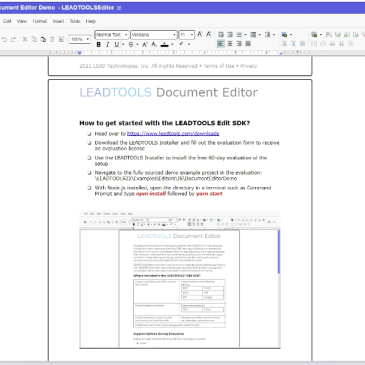This screenshot has width=365, height=365.
Task: Click the Delete trash icon
Action: (52, 39)
